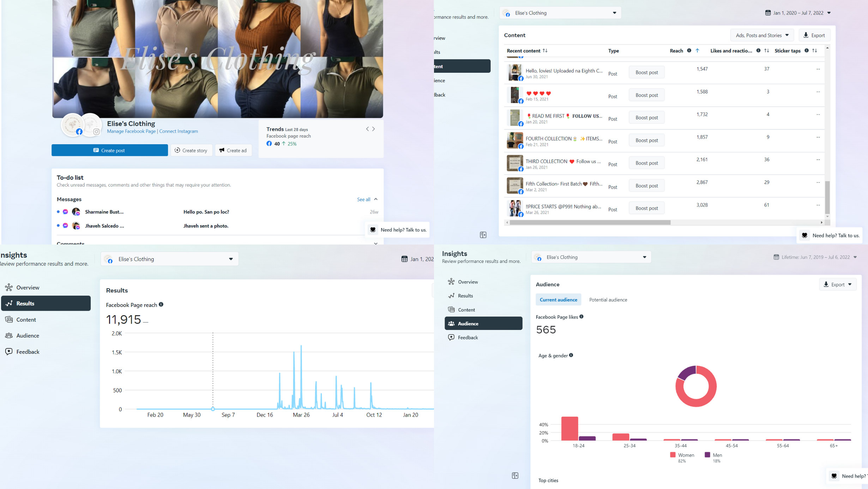Open the Manage Facebook Page link
Screen dimensions: 868x489
pos(131,131)
